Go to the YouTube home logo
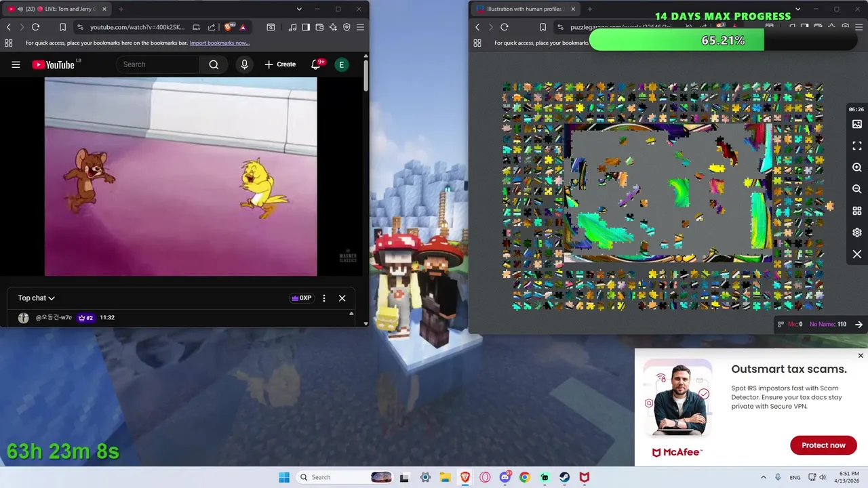This screenshot has width=868, height=488. [x=53, y=64]
